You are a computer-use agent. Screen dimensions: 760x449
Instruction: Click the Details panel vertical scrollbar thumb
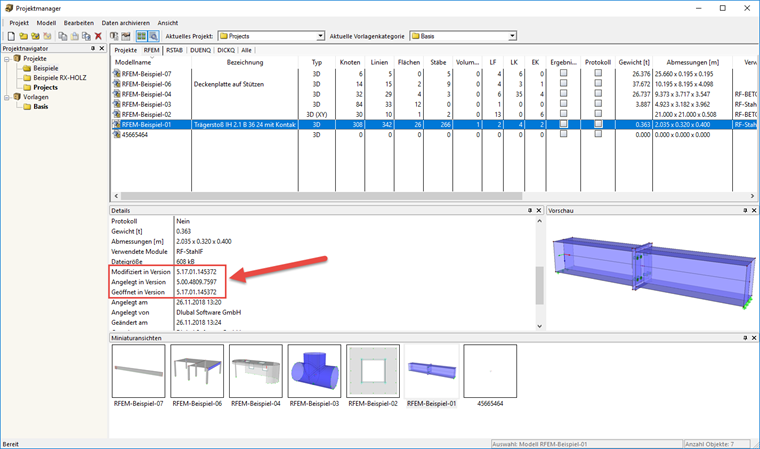tap(539, 286)
